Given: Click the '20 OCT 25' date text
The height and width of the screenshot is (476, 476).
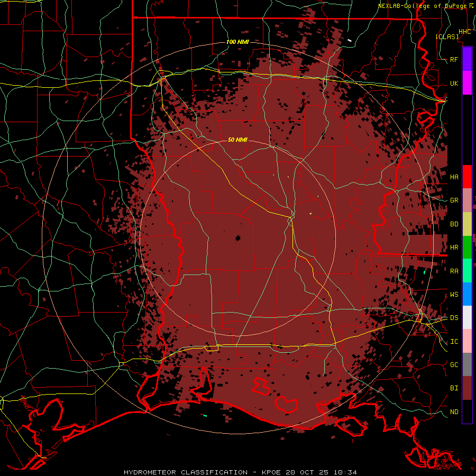Looking at the screenshot, I should coord(308,472).
